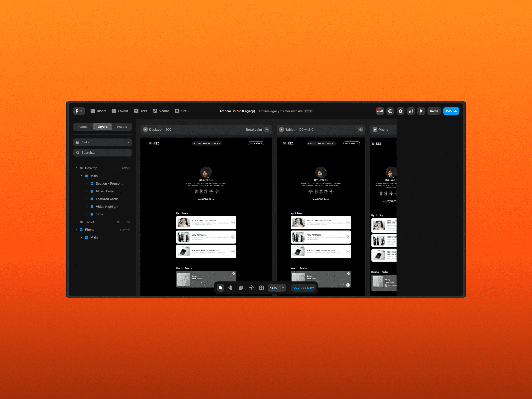Click the layers Search input field
532x399 pixels.
point(103,153)
